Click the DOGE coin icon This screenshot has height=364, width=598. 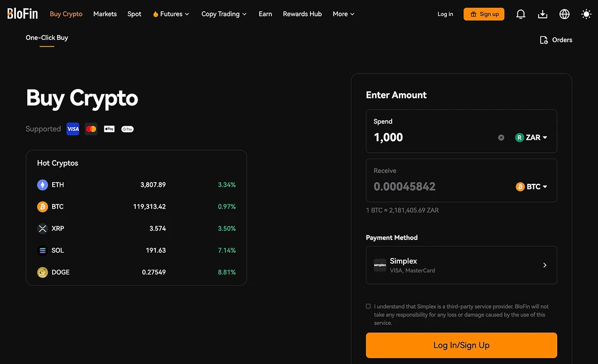click(x=42, y=272)
